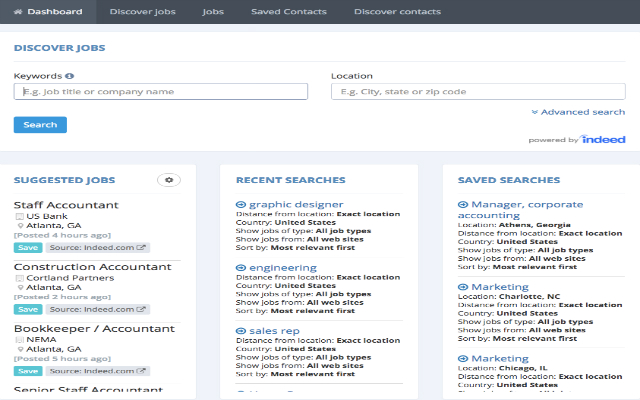Save the Staff Accountant job

pos(27,247)
